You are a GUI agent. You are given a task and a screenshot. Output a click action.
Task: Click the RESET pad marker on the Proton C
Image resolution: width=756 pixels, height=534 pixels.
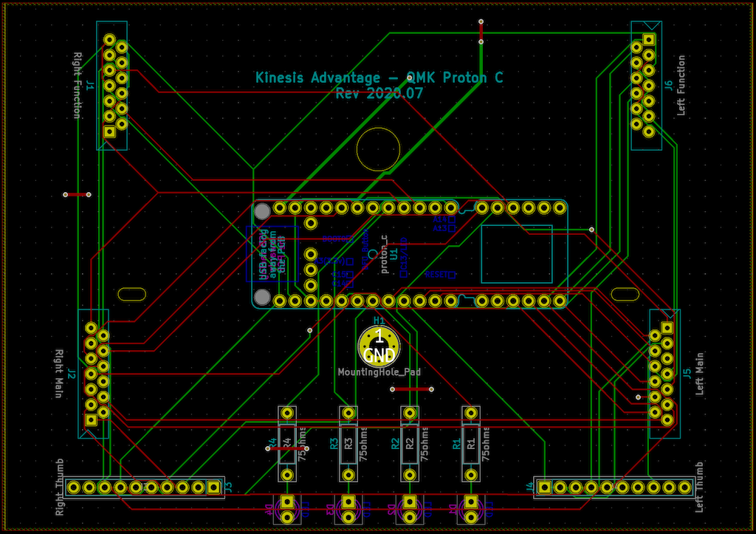pyautogui.click(x=452, y=275)
